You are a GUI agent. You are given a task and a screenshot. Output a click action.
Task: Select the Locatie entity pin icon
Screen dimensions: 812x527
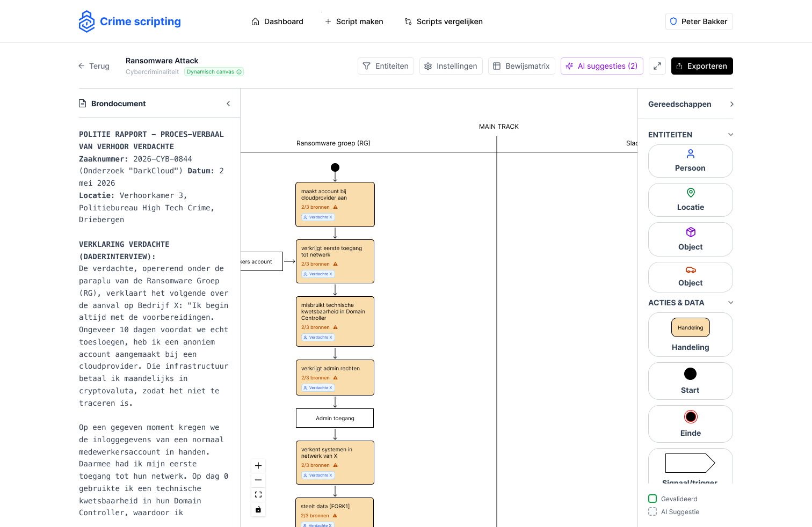click(691, 193)
